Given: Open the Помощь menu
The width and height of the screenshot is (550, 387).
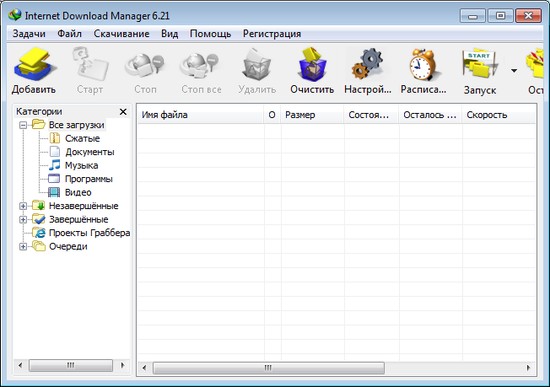Looking at the screenshot, I should coord(210,34).
